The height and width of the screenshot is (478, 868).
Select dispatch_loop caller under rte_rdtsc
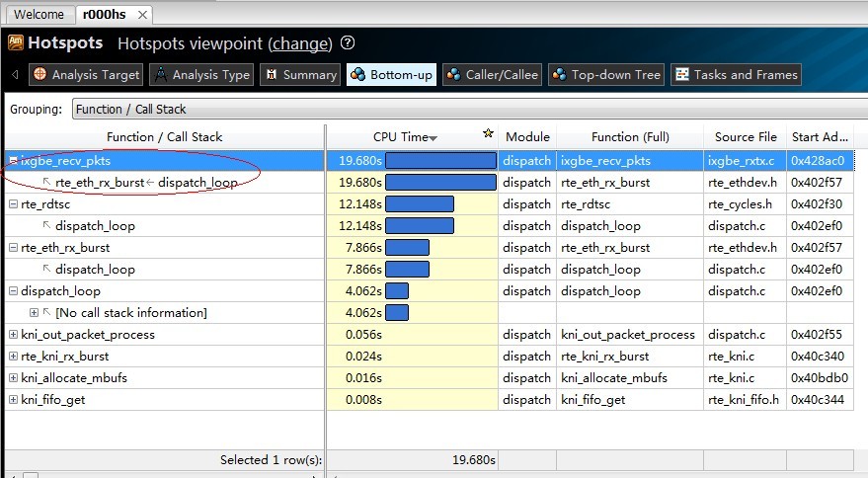click(95, 226)
